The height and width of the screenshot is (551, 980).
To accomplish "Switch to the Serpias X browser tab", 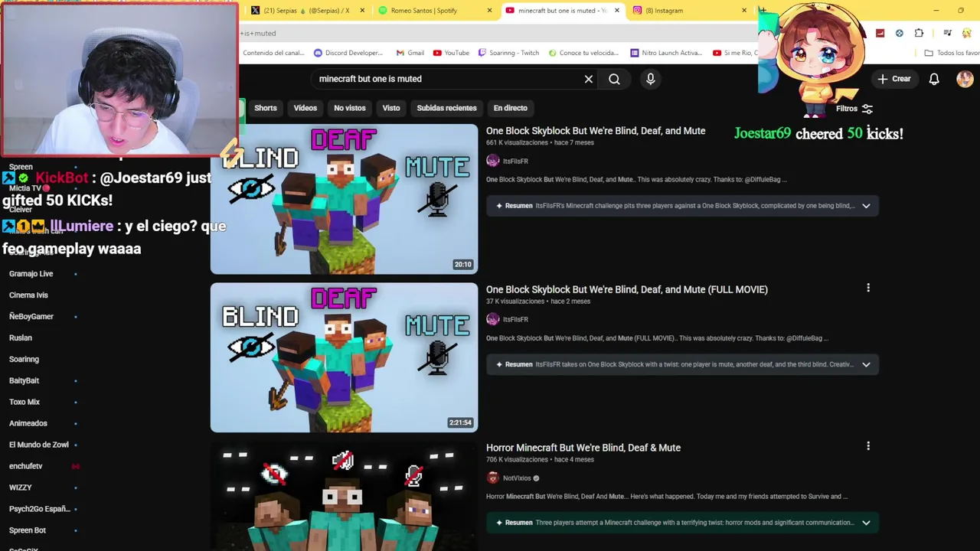I will [x=306, y=10].
